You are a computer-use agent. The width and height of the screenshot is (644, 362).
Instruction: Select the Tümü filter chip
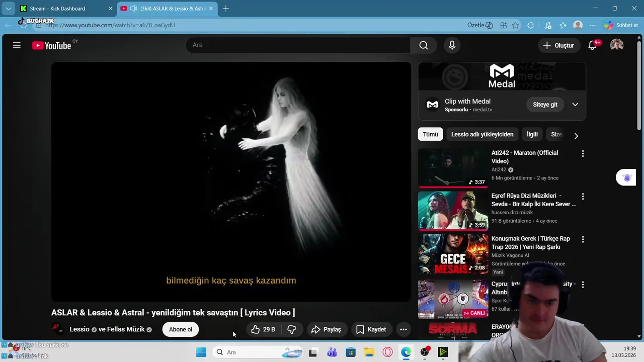430,134
